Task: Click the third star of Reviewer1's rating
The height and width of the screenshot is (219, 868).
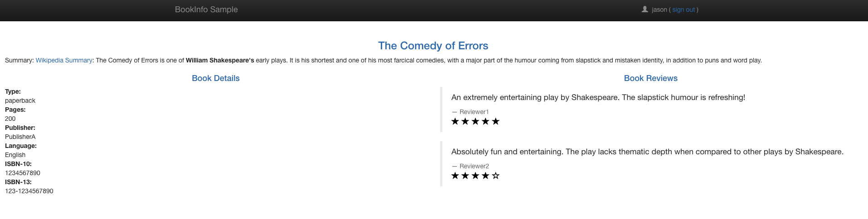Action: point(475,121)
